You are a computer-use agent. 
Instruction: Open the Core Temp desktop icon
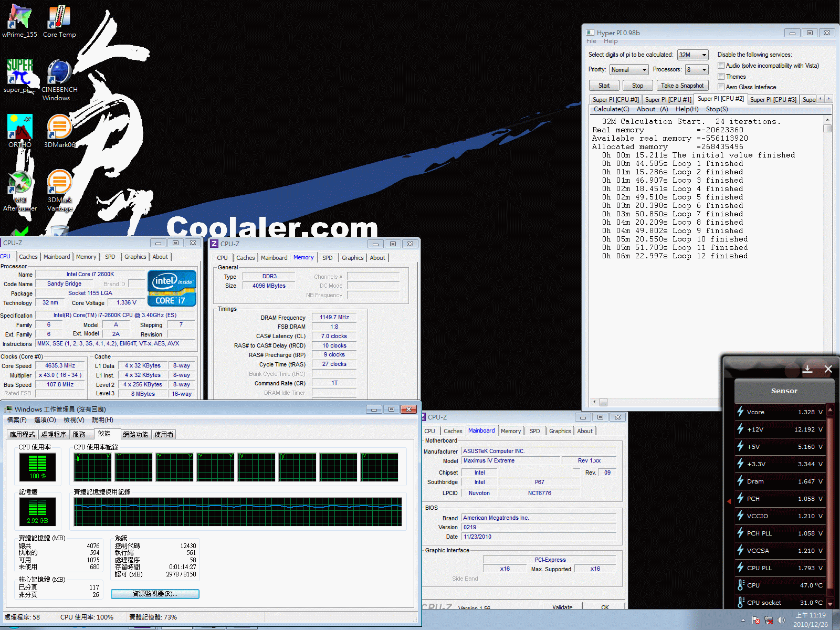click(59, 21)
